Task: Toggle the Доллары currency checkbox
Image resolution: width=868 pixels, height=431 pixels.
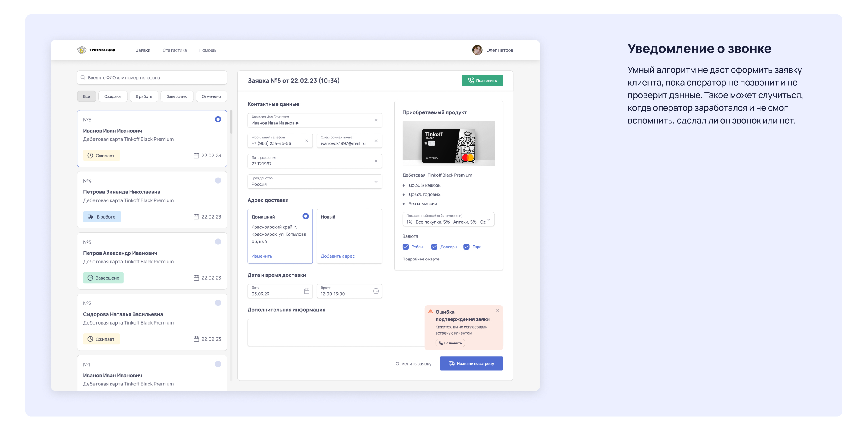Action: click(434, 247)
